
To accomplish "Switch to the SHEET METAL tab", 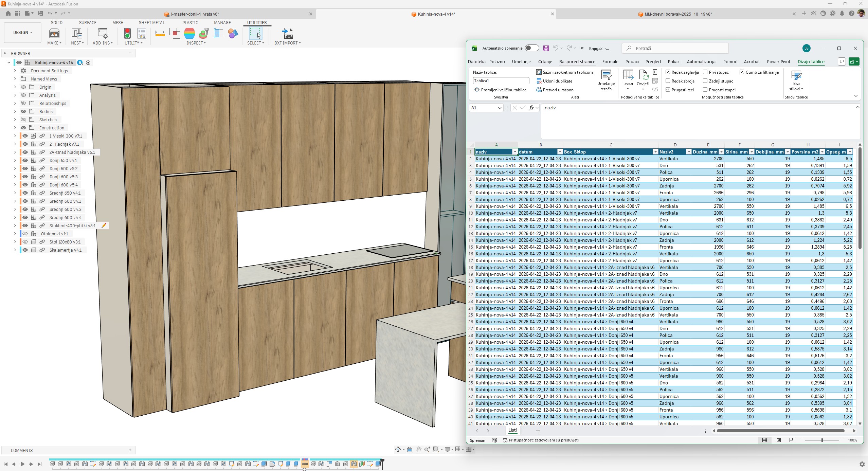I will [151, 23].
